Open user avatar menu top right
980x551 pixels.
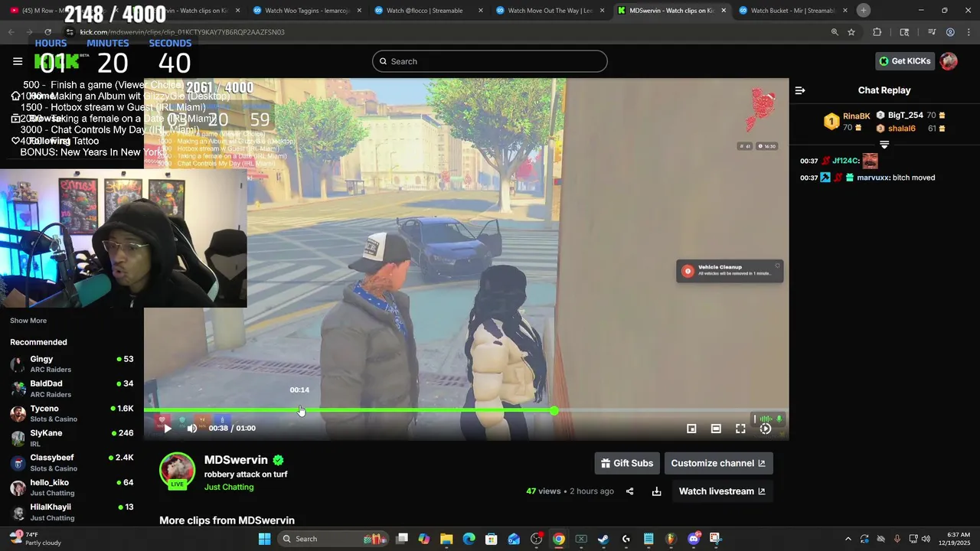tap(949, 61)
